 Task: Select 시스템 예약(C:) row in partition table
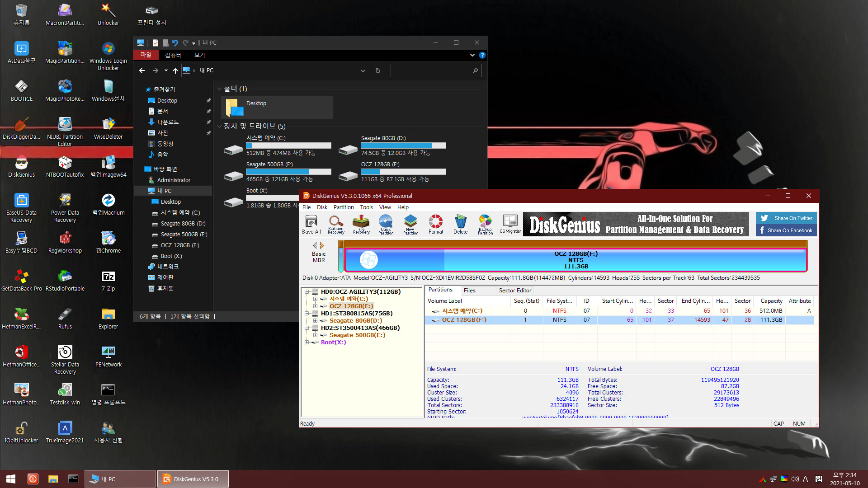[x=619, y=311]
